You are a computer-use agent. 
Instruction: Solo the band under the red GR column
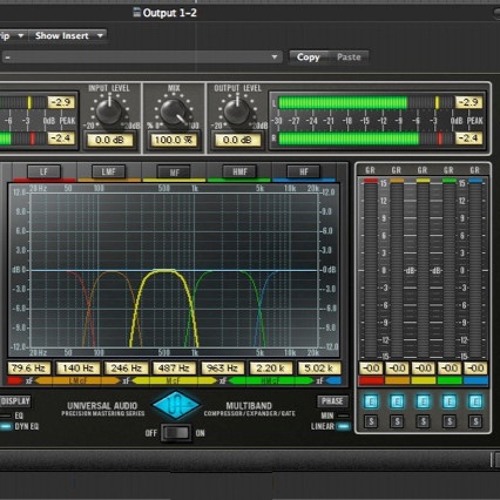click(x=371, y=422)
